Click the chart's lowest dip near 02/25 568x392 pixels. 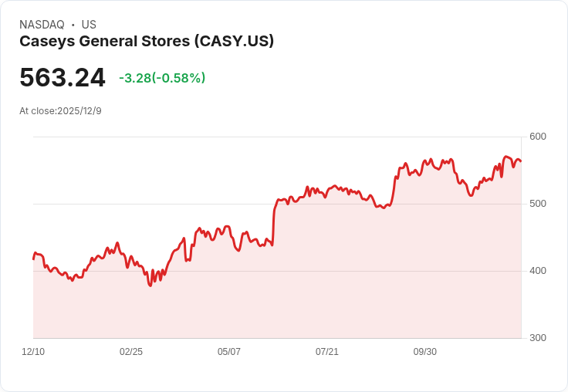[x=150, y=286]
